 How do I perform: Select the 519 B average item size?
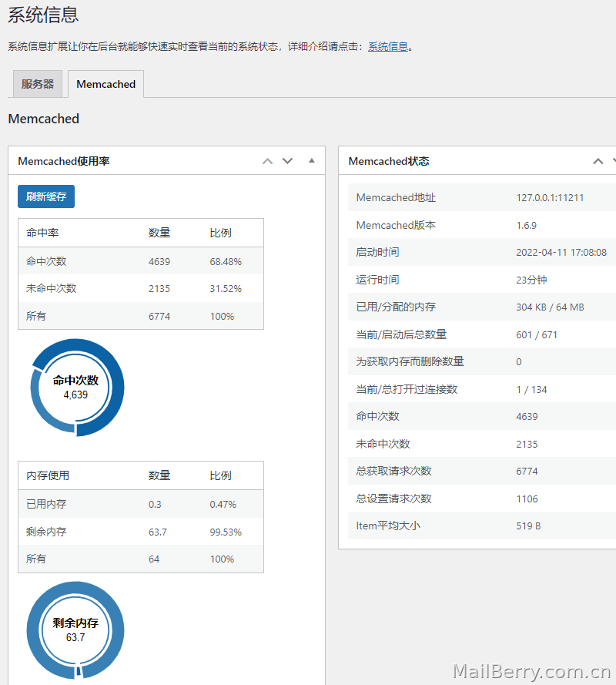528,526
